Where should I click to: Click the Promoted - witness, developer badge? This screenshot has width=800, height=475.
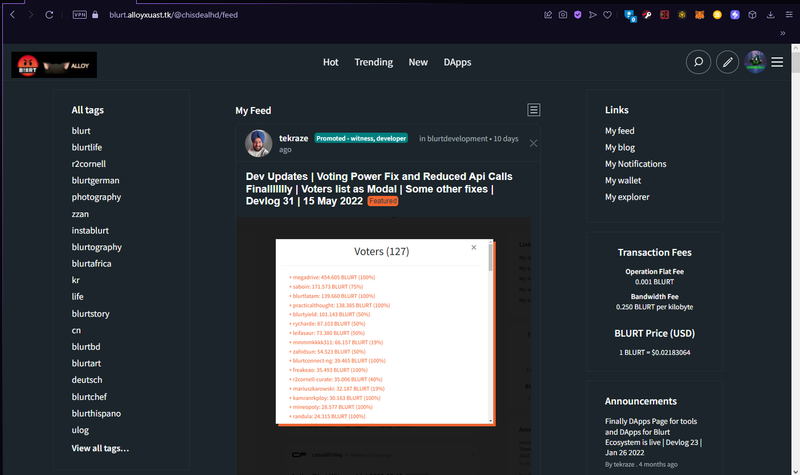tap(361, 138)
